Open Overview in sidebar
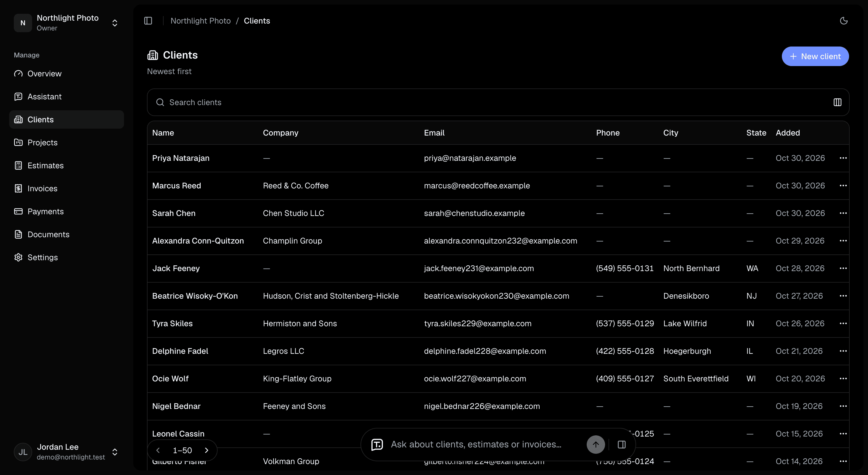The image size is (868, 475). (67, 74)
